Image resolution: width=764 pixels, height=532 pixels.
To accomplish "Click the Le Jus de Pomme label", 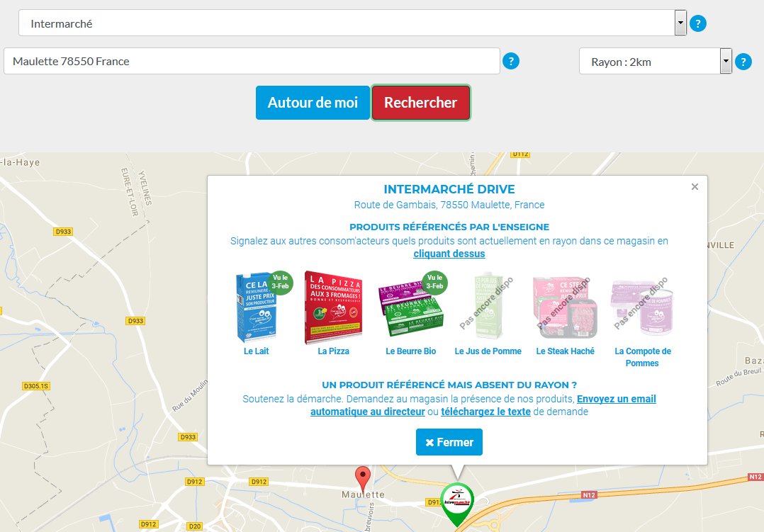I will pyautogui.click(x=488, y=351).
